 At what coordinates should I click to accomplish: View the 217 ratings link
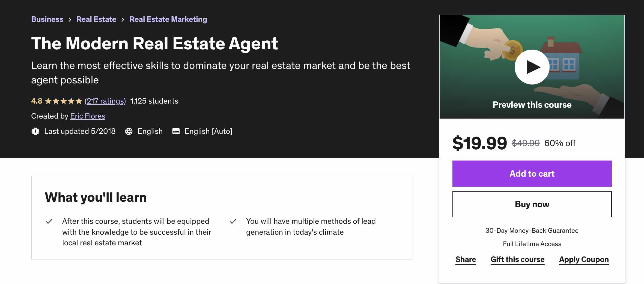coord(105,101)
